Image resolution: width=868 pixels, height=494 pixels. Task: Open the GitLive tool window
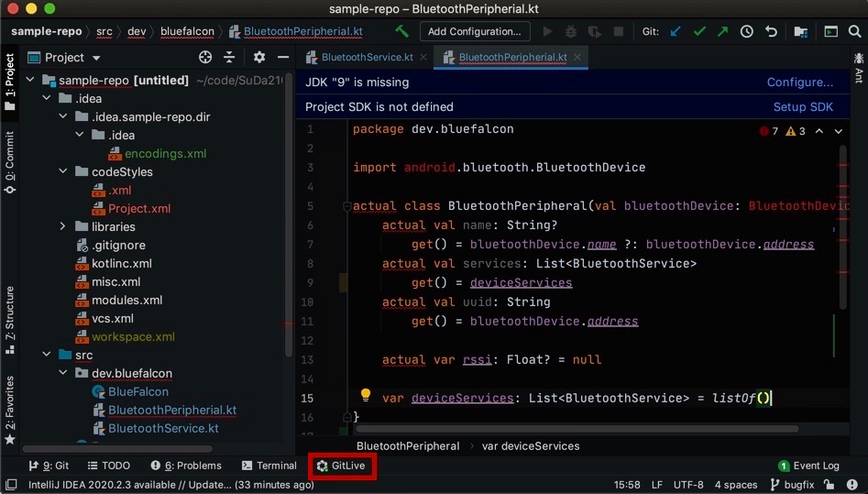pos(341,466)
